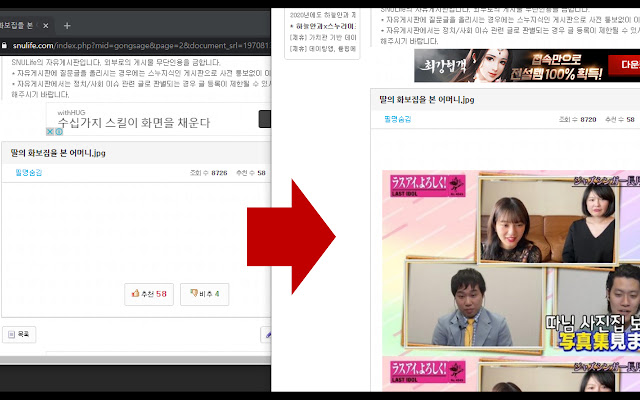Viewport: 640px width, 400px height.
Task: Open ad info icon next to ad X
Action: [x=59, y=131]
